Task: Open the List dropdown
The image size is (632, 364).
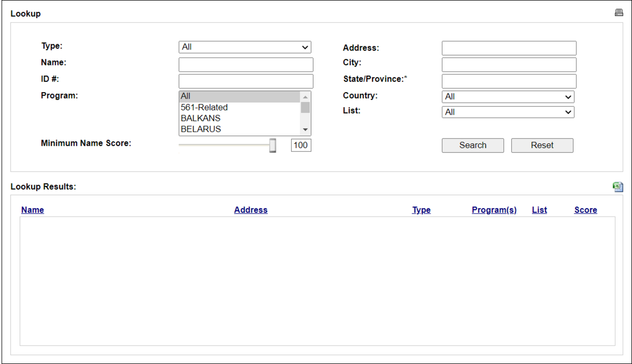Action: [x=508, y=112]
